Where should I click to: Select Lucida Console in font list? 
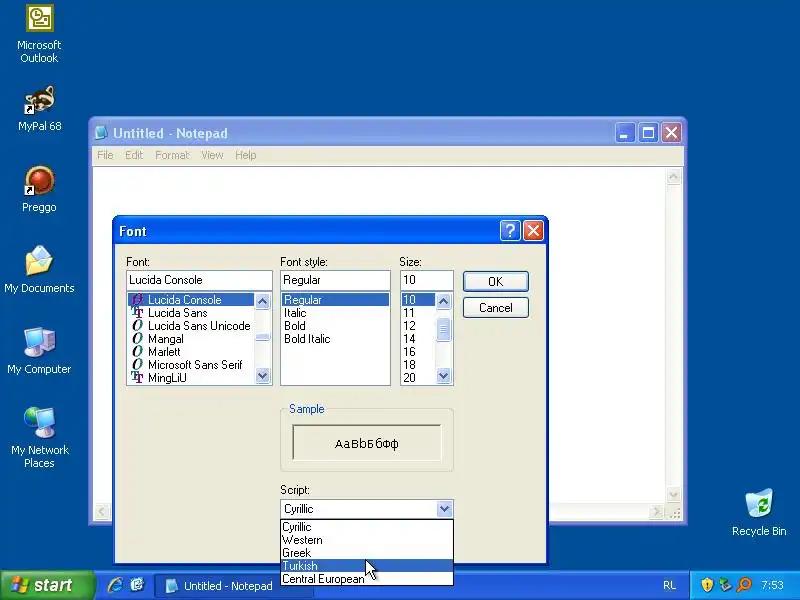[x=191, y=299]
